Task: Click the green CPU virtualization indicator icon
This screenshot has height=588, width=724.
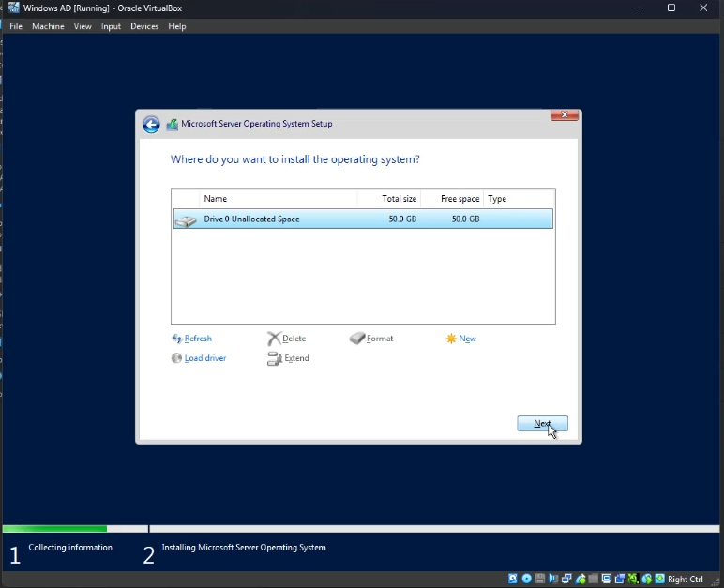Action: 633,579
